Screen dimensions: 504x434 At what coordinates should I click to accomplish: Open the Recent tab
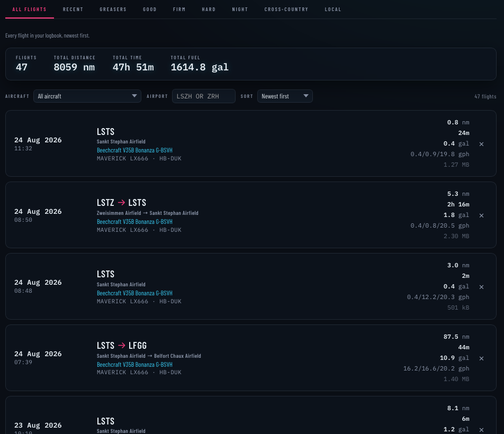coord(73,10)
